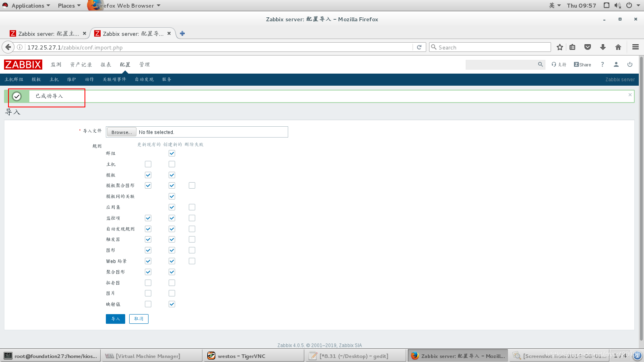Click the Zabbix Share icon
Viewport: 644px width, 362px height.
coord(582,64)
